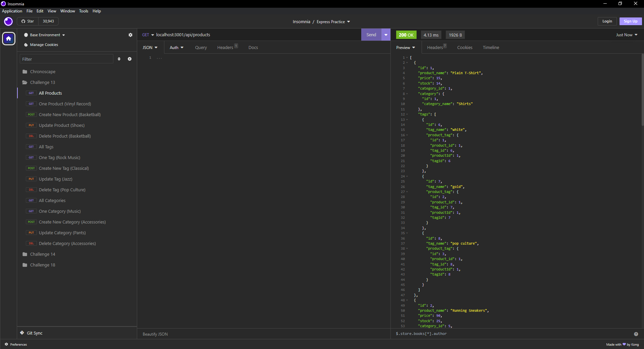This screenshot has height=349, width=644.
Task: Open the Just Now history dropdown
Action: coord(627,35)
